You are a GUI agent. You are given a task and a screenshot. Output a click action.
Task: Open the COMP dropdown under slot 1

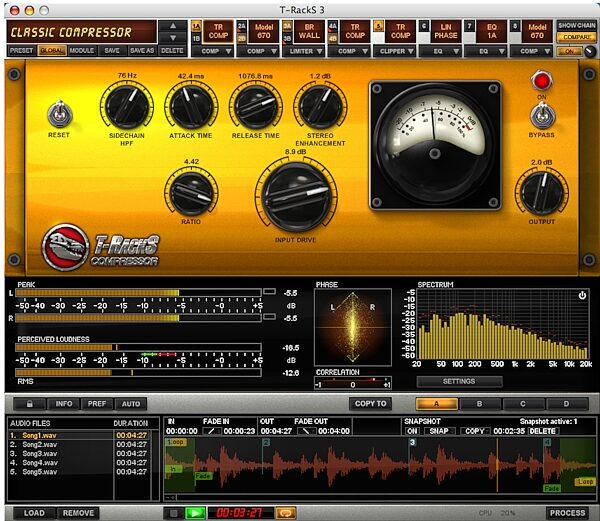coord(213,51)
